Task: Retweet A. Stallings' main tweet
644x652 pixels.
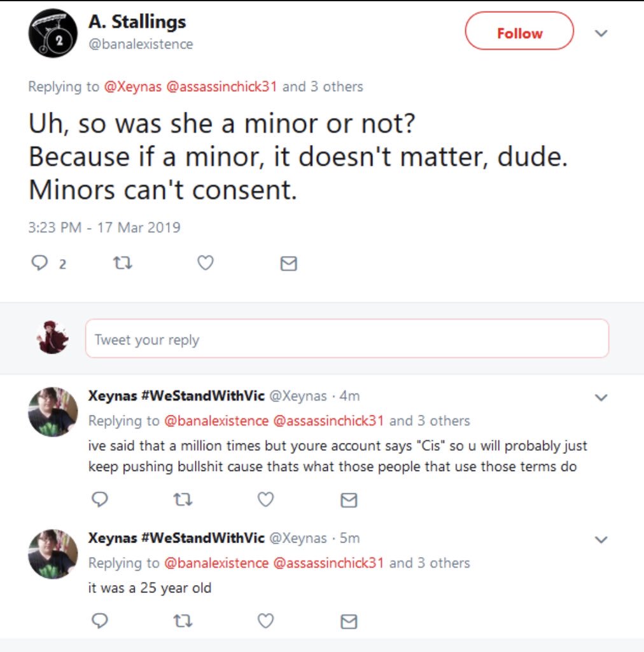Action: (122, 263)
